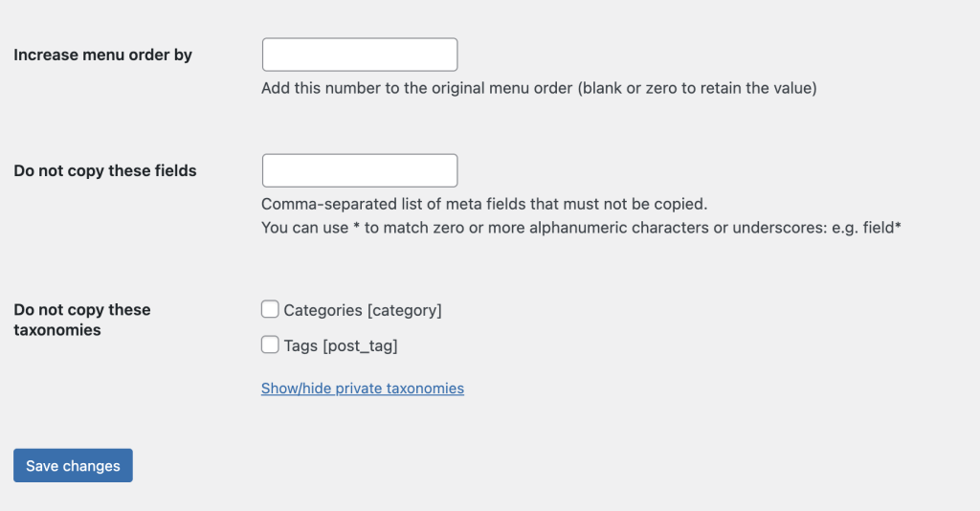Screen dimensions: 980x511
Task: Click the "[category]" taxonomy slug text
Action: [x=404, y=310]
